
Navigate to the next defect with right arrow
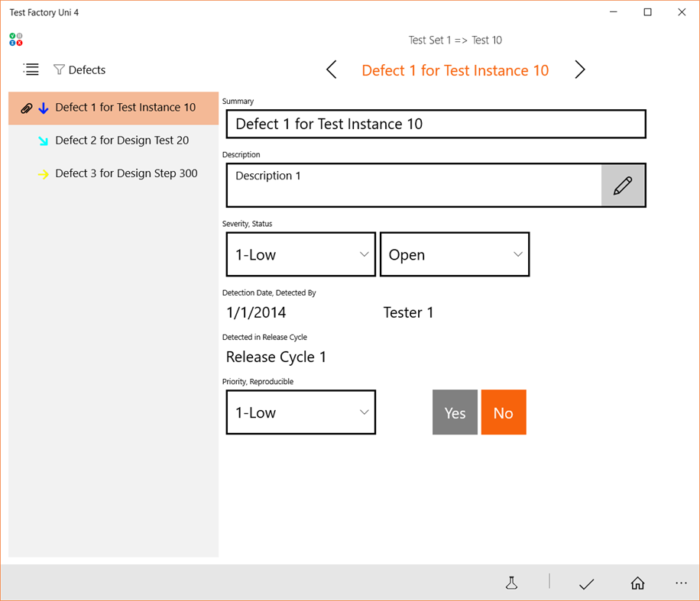pyautogui.click(x=579, y=69)
